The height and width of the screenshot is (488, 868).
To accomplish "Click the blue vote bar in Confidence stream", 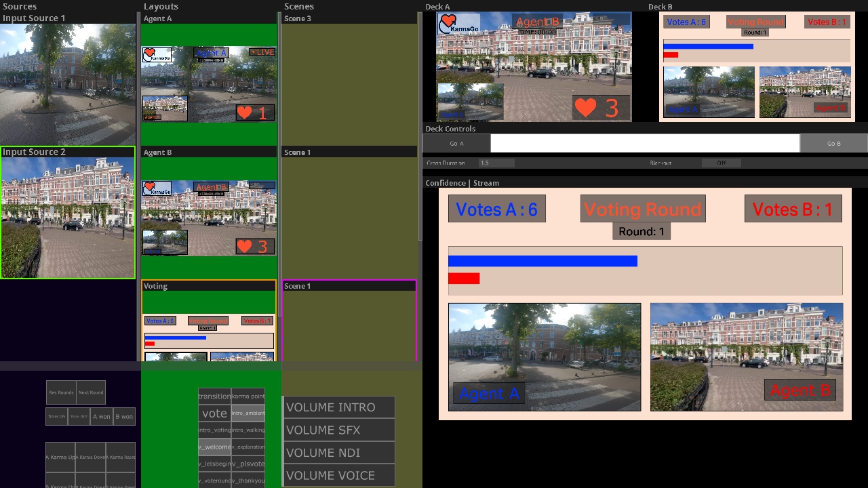I will (x=542, y=261).
